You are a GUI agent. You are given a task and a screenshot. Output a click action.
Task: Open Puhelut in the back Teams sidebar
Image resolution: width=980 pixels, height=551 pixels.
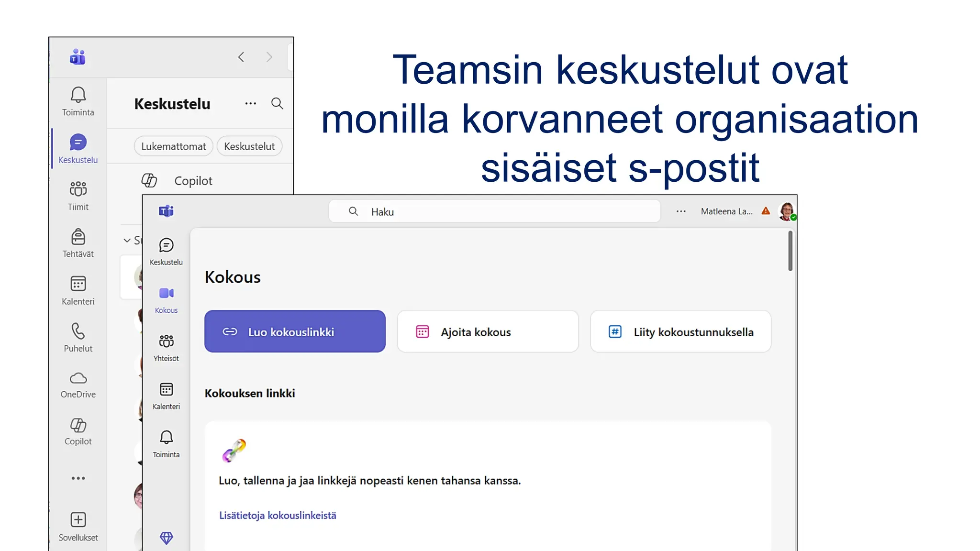[78, 337]
